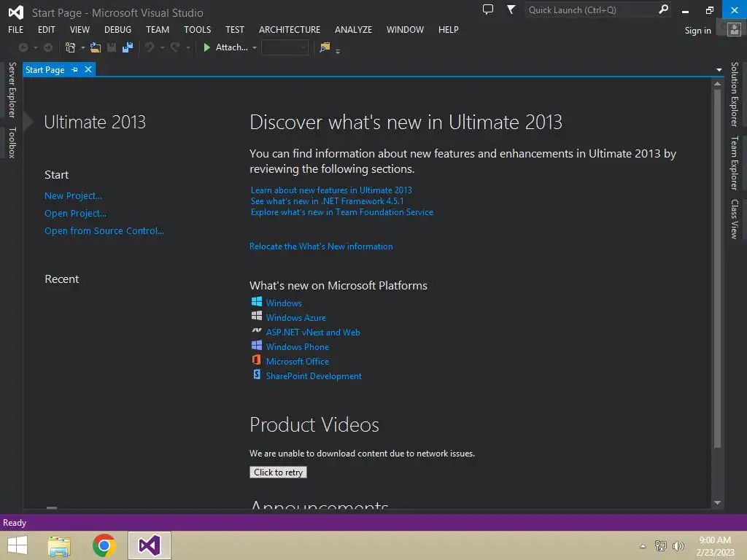Click Learn about new features in Ultimate 2013

331,190
